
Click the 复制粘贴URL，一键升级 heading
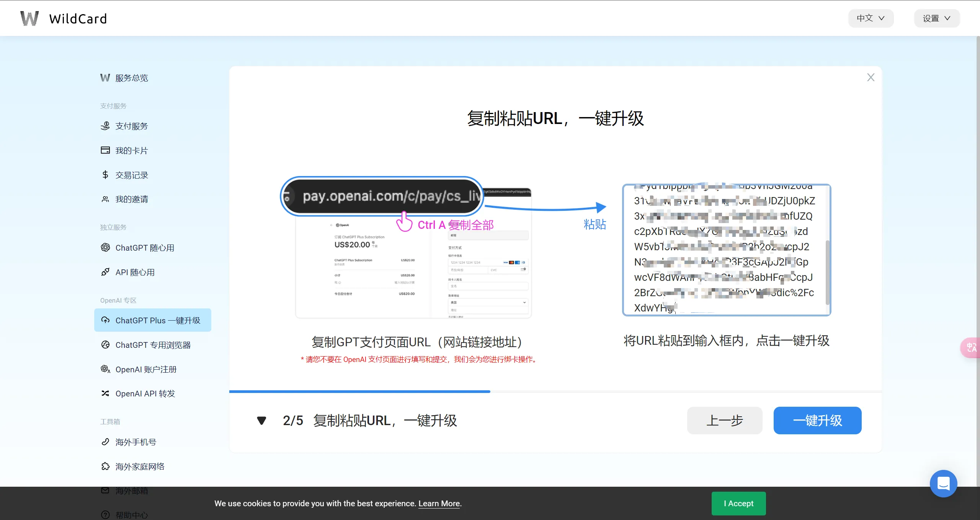point(555,118)
